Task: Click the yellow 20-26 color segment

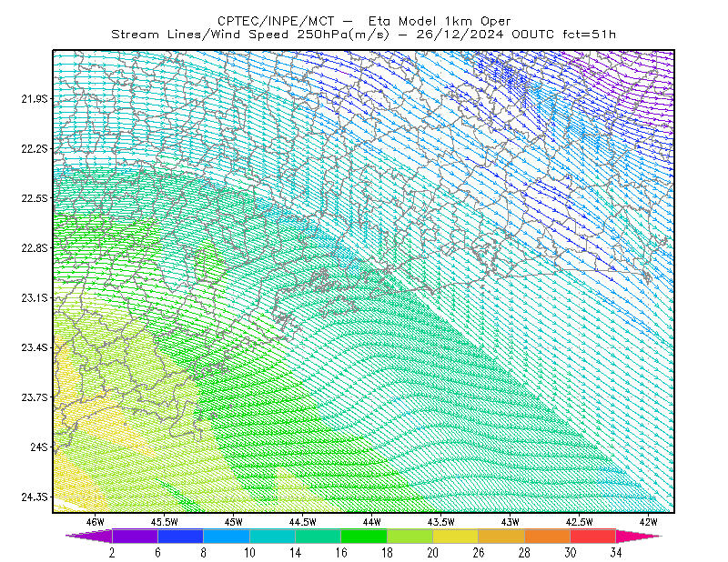Action: click(x=456, y=536)
